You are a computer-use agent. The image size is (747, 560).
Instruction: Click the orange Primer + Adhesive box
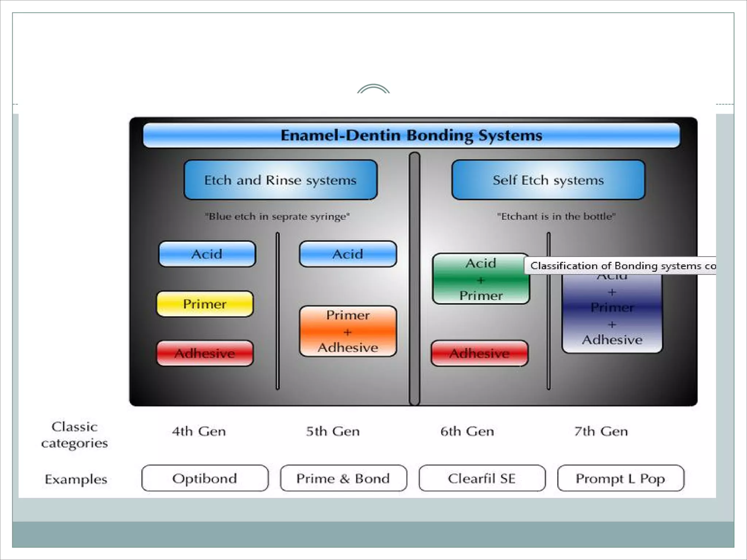(x=348, y=331)
